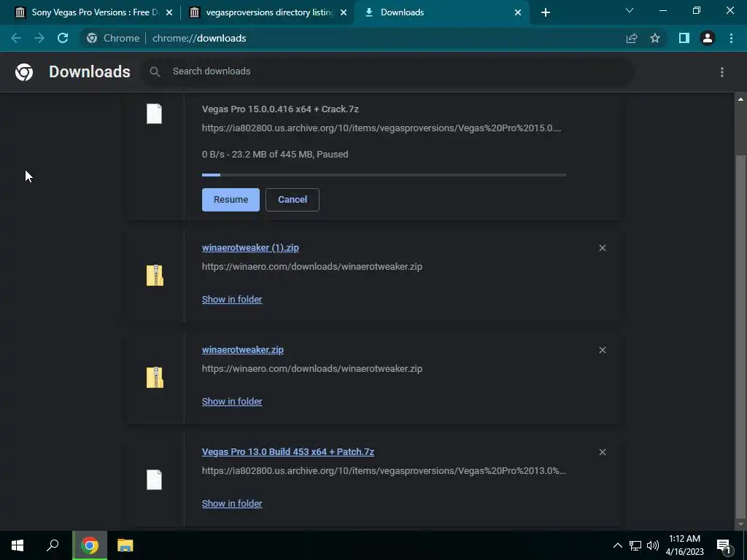Close the vegasproversions directory listing tab

pyautogui.click(x=344, y=12)
